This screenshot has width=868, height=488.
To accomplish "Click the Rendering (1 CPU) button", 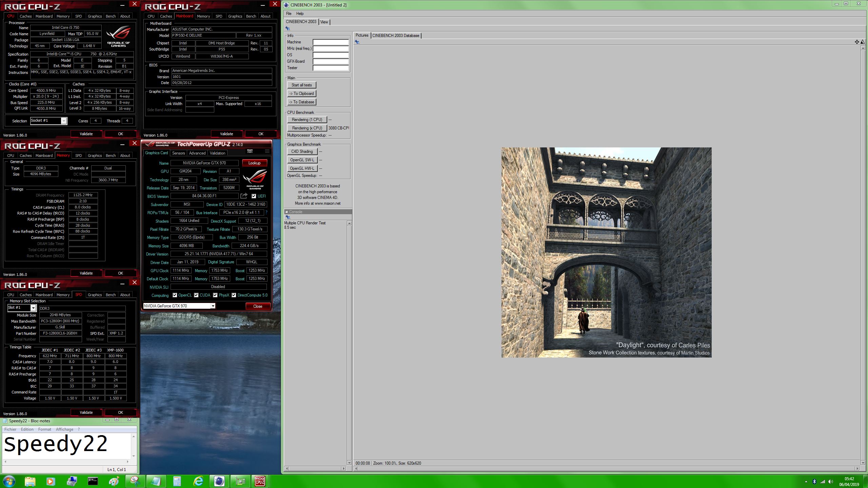I will coord(307,120).
